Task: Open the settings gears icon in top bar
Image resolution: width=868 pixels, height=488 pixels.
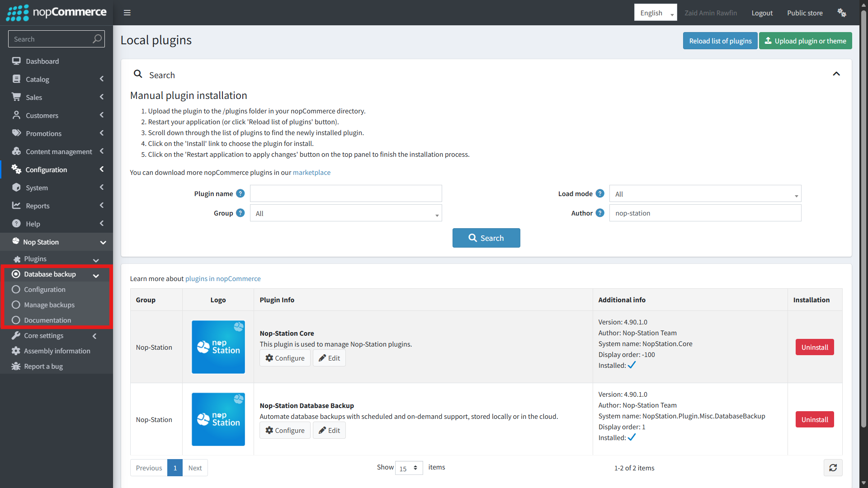Action: coord(841,13)
